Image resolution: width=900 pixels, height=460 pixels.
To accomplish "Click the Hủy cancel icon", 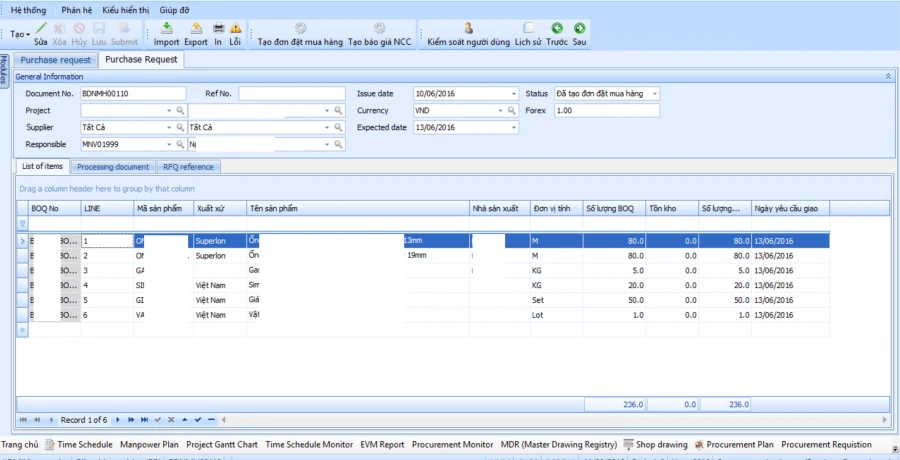I will point(79,28).
